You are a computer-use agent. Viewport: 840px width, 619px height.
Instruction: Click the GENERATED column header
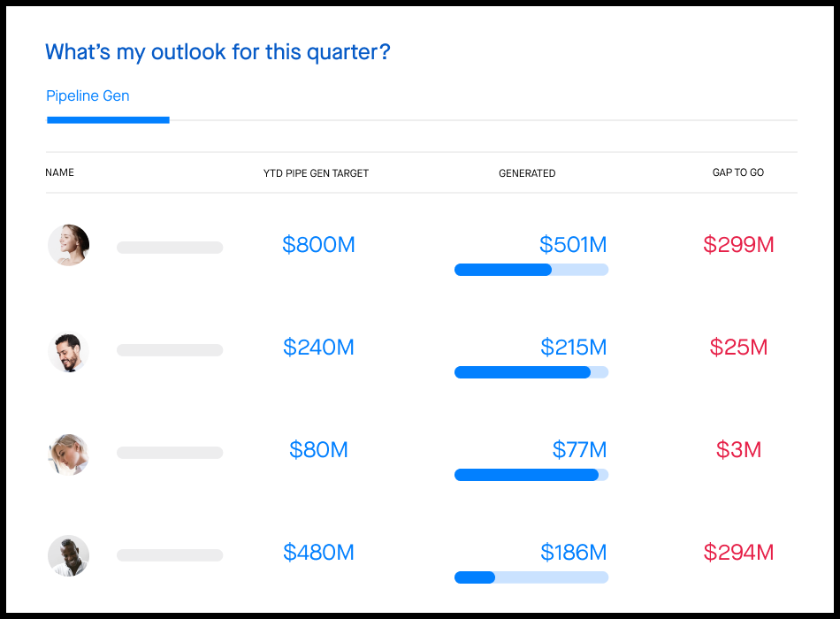coord(527,173)
